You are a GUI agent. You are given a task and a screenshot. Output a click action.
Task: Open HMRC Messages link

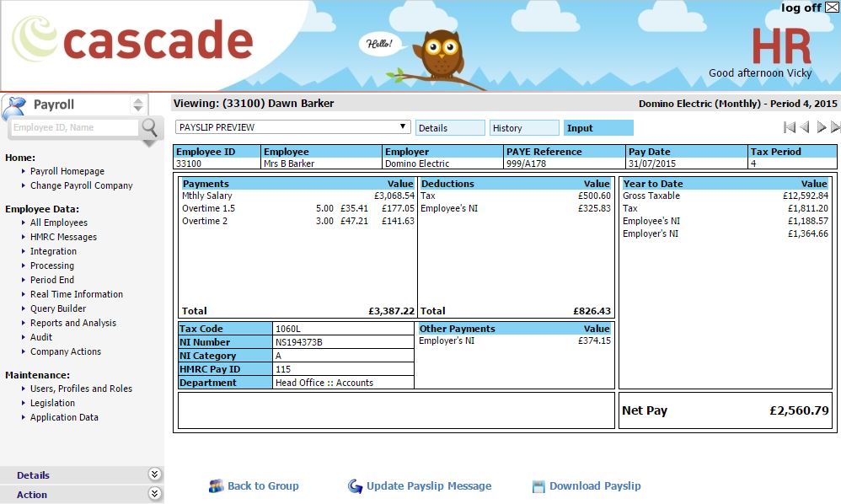point(63,237)
